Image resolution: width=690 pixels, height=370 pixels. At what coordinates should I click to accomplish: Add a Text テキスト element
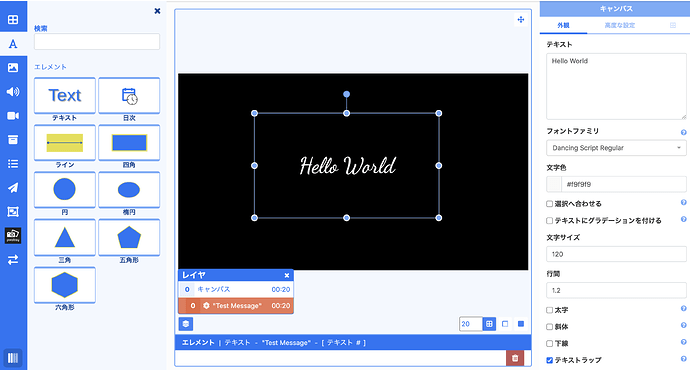tap(65, 95)
